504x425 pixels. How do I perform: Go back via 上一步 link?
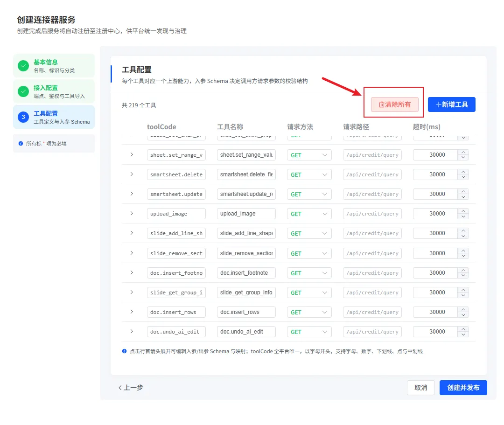point(131,387)
